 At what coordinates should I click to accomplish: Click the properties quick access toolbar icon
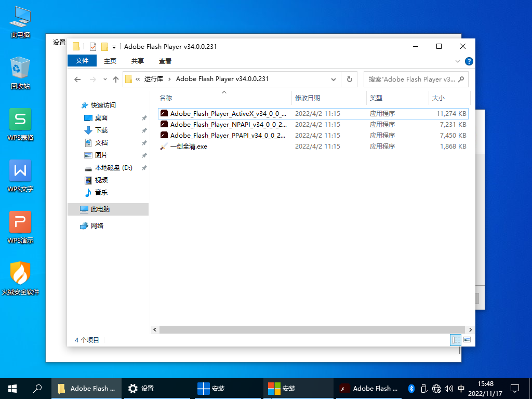point(93,46)
